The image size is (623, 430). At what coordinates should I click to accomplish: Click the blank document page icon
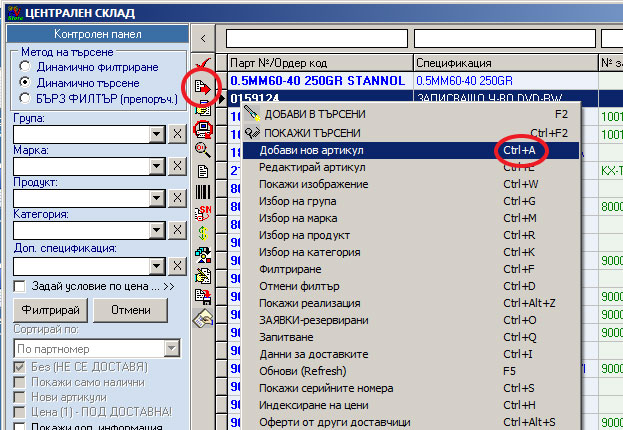point(203,172)
